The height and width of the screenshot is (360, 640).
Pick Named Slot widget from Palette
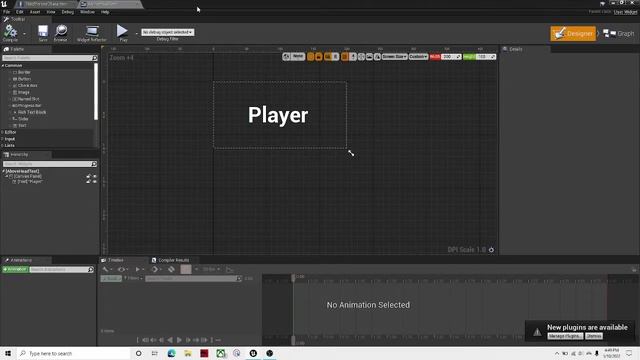tap(28, 99)
